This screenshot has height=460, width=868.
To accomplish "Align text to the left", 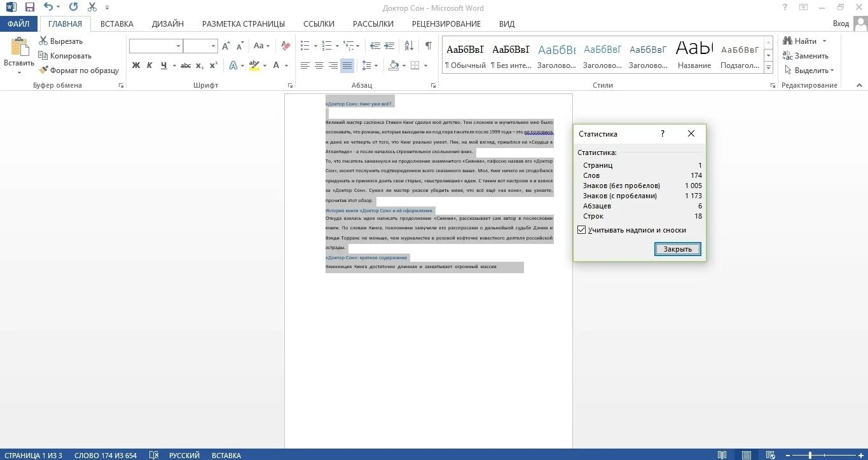I will tap(305, 65).
